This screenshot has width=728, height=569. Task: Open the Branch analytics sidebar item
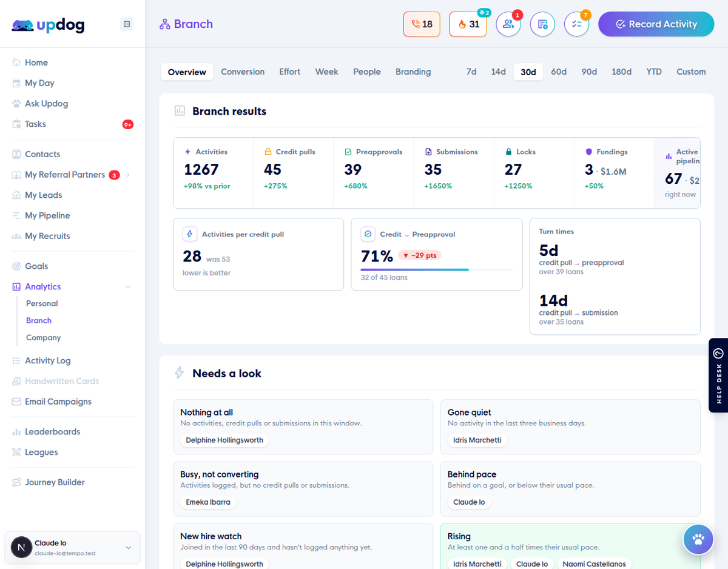[39, 320]
